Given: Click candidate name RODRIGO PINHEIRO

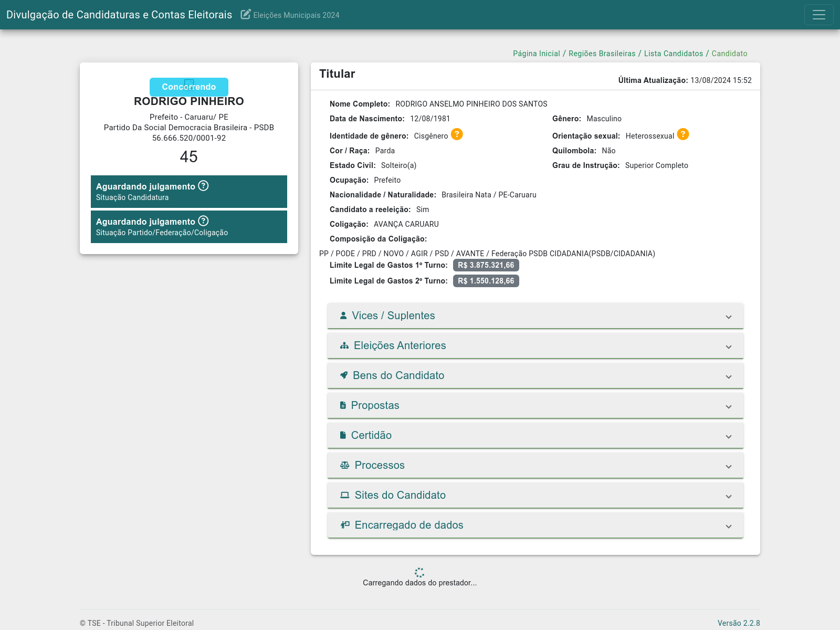Looking at the screenshot, I should [189, 101].
